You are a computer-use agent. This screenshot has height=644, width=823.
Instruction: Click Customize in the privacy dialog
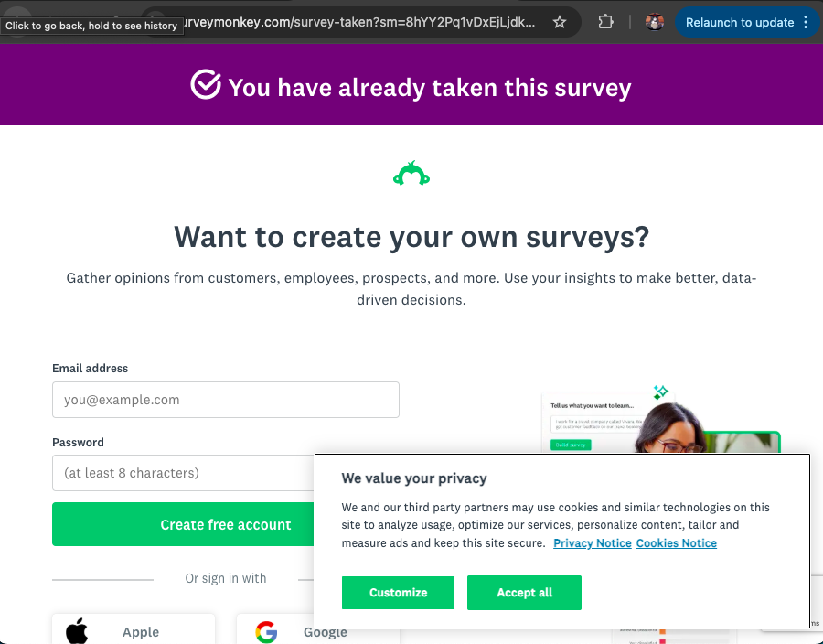coord(398,593)
